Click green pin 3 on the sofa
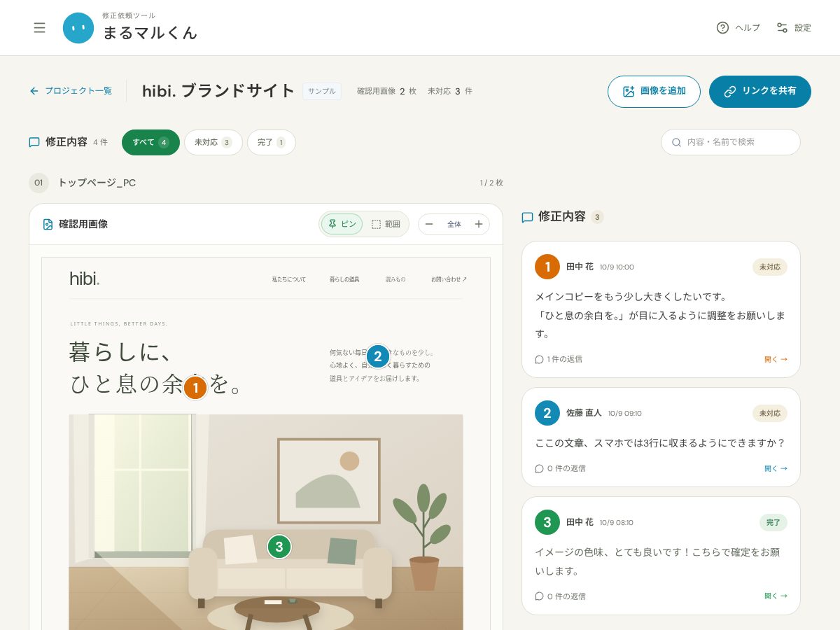The image size is (840, 630). coord(279,547)
